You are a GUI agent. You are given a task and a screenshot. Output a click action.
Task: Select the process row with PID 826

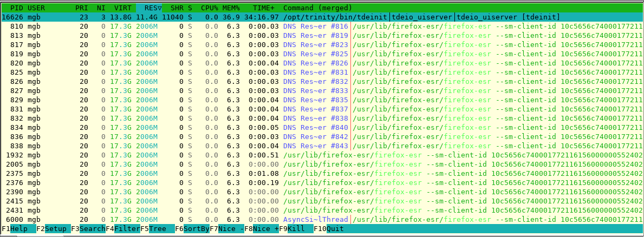[322, 81]
